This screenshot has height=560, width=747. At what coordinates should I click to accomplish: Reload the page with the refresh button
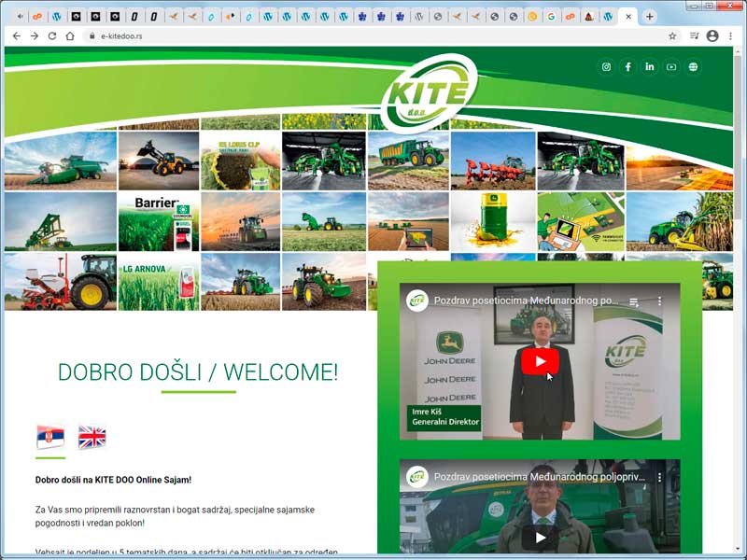click(52, 35)
